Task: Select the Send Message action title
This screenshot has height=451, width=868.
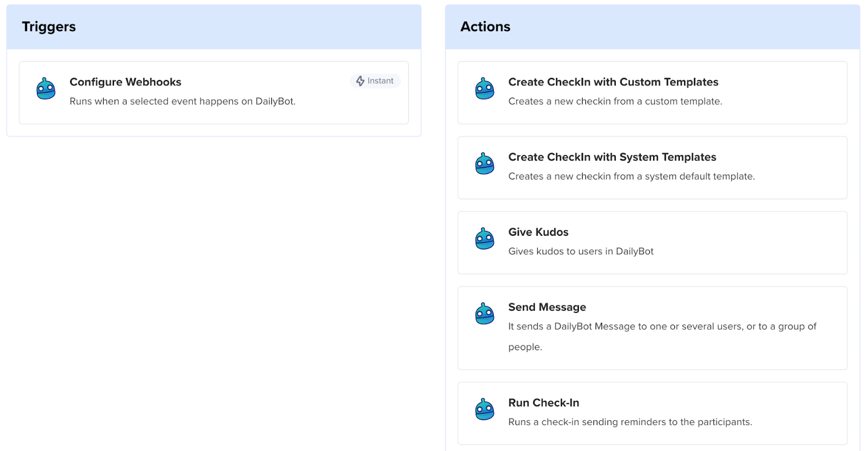Action: tap(547, 307)
